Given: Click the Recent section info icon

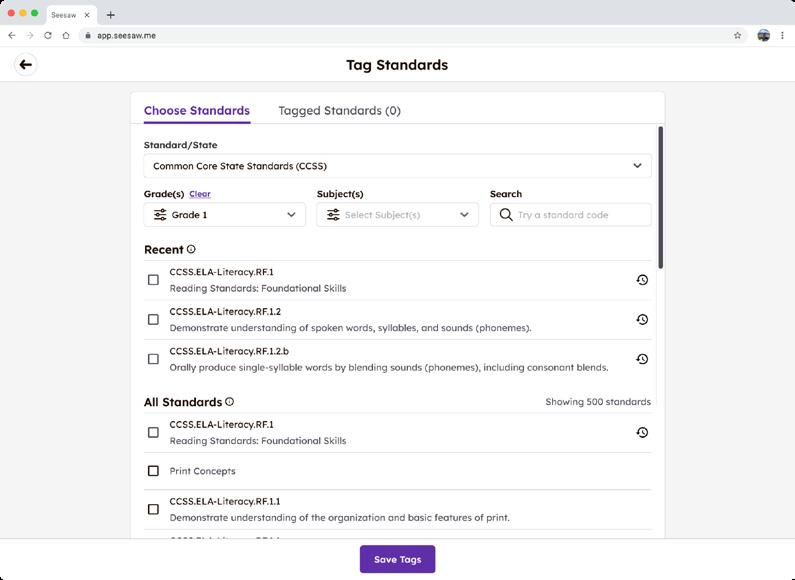Looking at the screenshot, I should tap(191, 250).
